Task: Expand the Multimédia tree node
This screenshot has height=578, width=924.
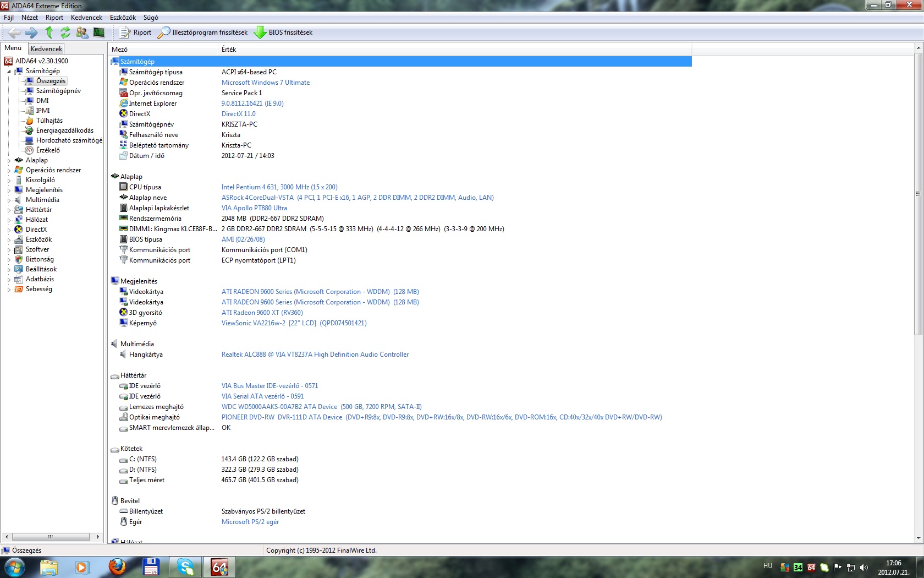Action: coord(9,200)
